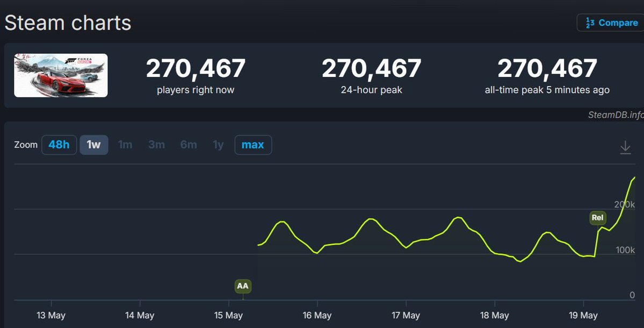The image size is (644, 328).
Task: Click the '14 May' axis label
Action: tap(140, 315)
